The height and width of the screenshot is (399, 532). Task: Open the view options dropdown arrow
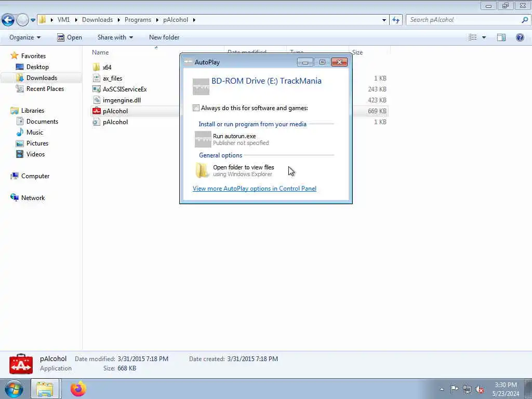click(484, 37)
